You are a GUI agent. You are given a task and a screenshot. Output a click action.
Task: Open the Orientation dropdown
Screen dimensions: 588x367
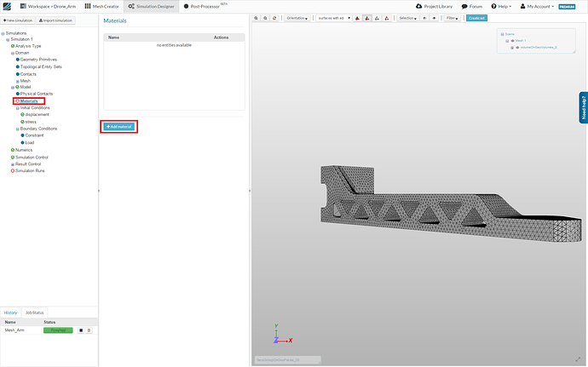pos(297,18)
